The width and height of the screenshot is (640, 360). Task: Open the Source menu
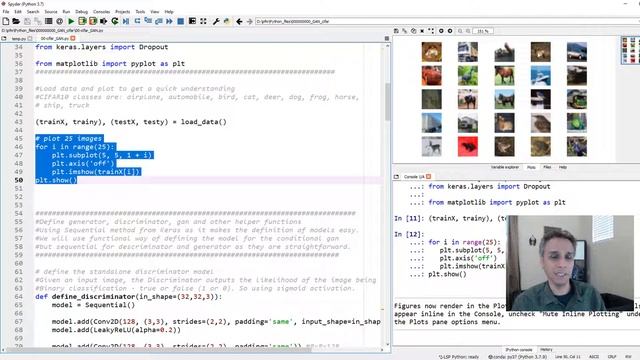(51, 12)
